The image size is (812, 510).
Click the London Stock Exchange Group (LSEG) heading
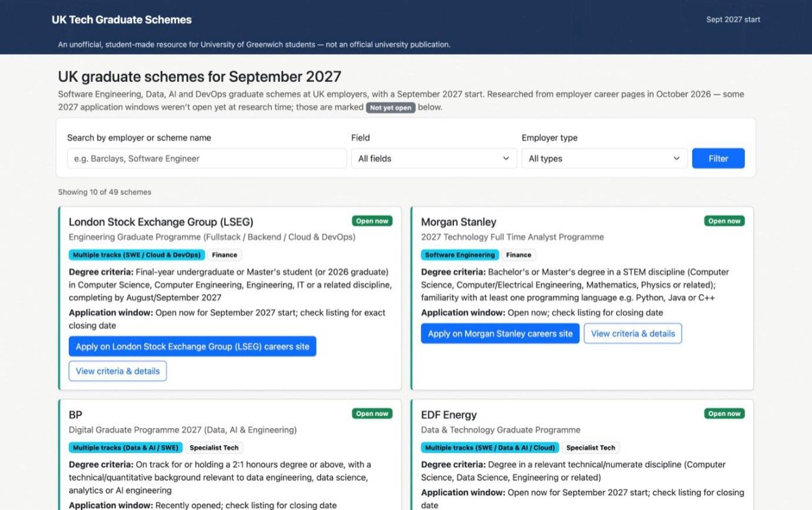(161, 221)
